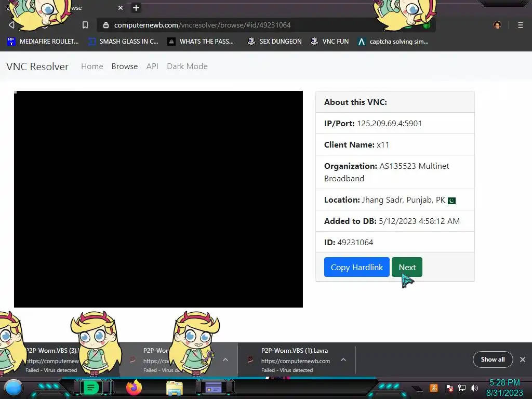The height and width of the screenshot is (399, 532).
Task: Expand options for middle P2P-Worm download
Action: pos(225,360)
